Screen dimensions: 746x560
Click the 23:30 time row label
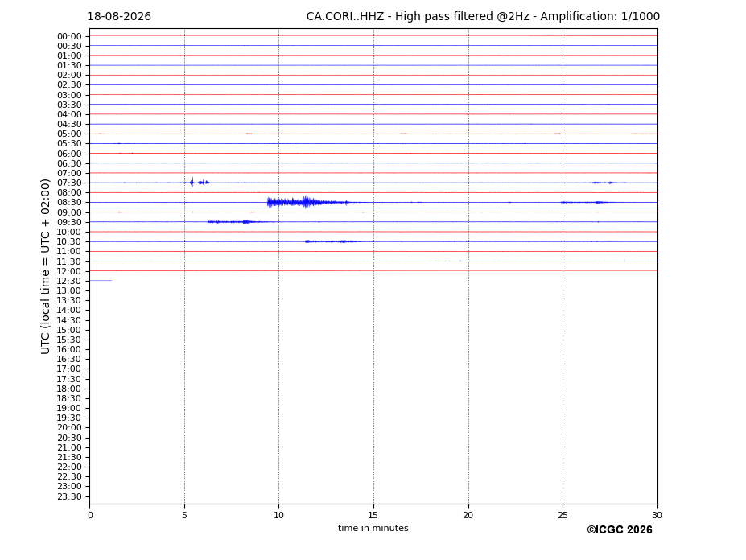[x=69, y=496]
